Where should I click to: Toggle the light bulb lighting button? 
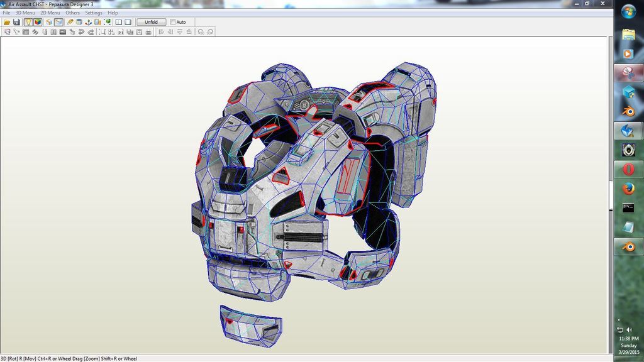28,22
